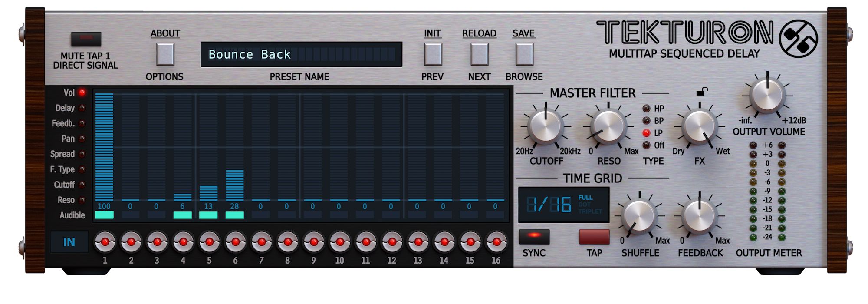Select DOT time grid mode
The image size is (868, 304).
coord(584,205)
